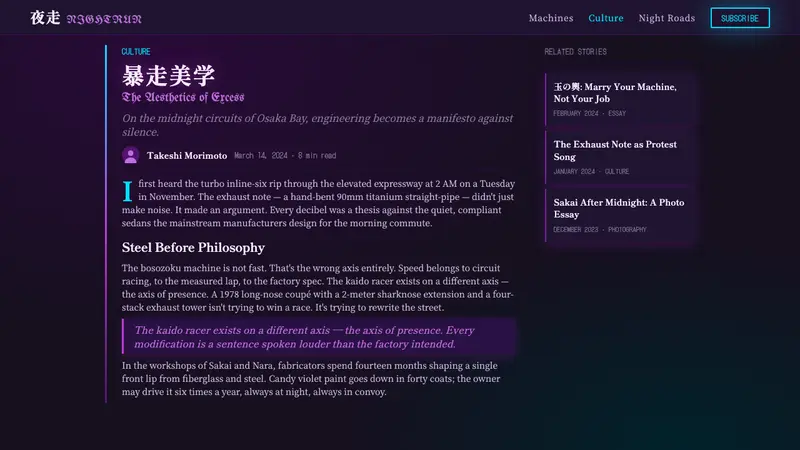Viewport: 800px width, 450px height.
Task: Click the paragraph starting 'In the workshops'
Action: (x=311, y=379)
